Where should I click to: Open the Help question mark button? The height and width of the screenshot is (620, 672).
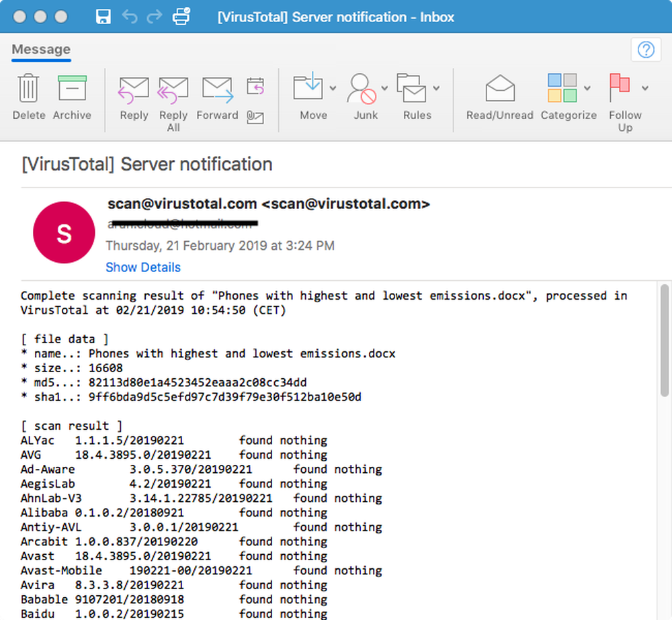(x=646, y=50)
